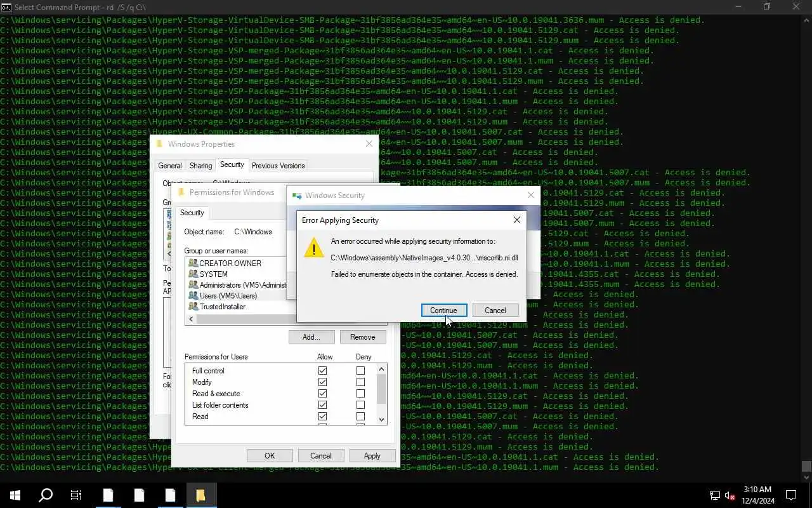Click Command Prompt title bar icon
This screenshot has width=812, height=508.
pyautogui.click(x=6, y=7)
